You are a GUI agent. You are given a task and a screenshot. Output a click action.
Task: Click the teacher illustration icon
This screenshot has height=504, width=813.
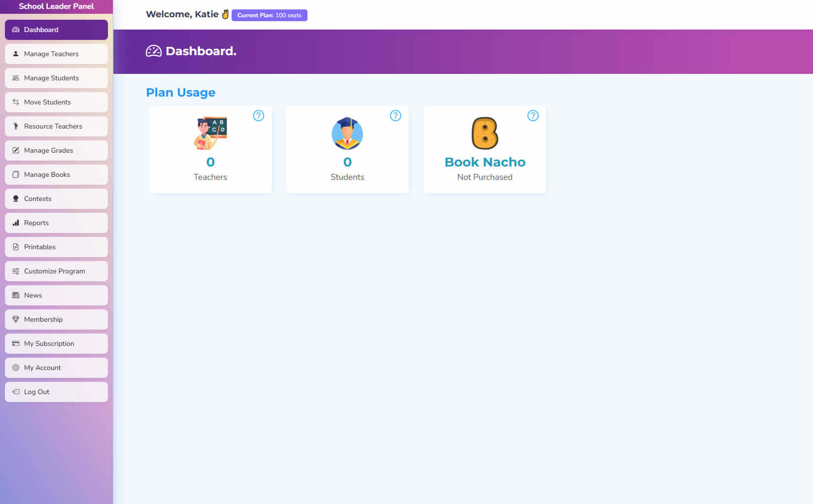tap(210, 134)
